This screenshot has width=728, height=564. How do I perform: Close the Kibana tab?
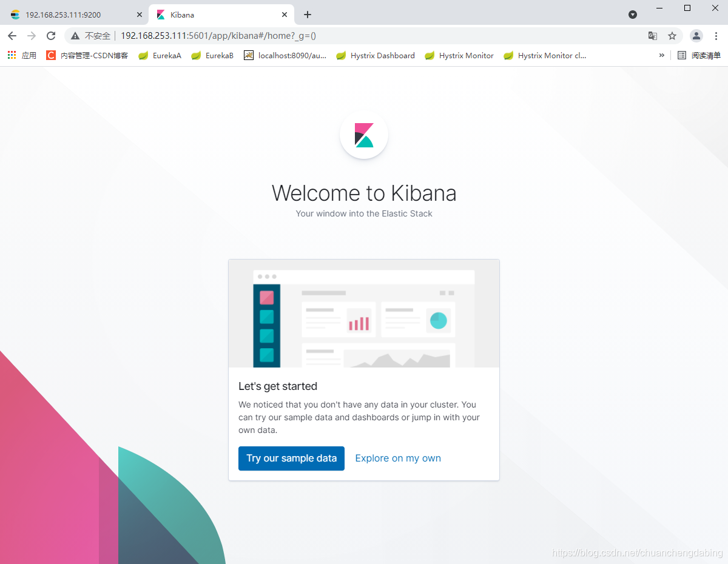(285, 15)
